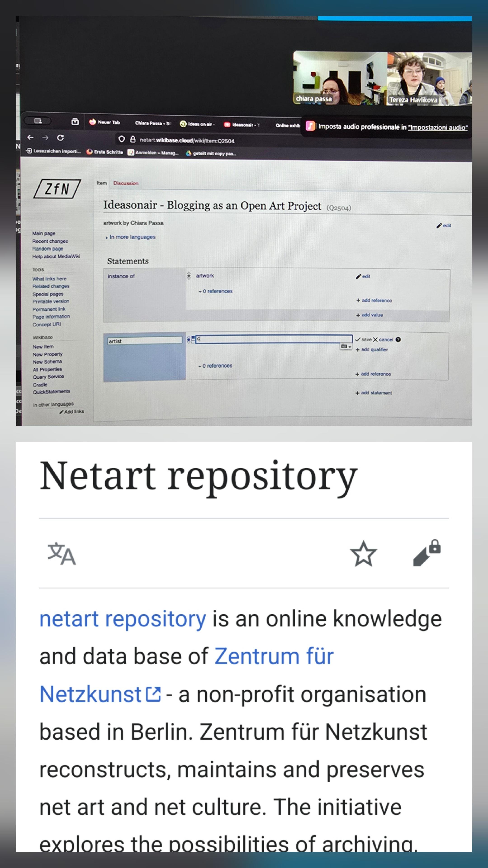
Task: Open the 'Impostazioni audio' link in the notification
Action: point(438,127)
